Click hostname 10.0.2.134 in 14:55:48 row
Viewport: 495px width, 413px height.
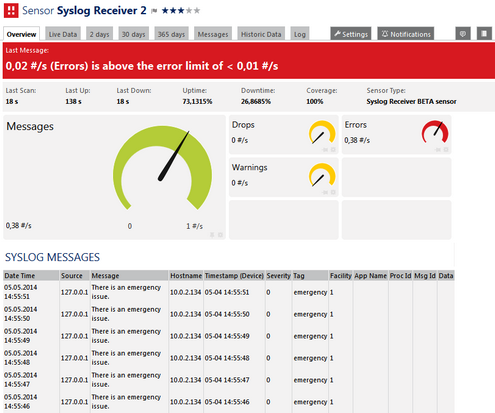pyautogui.click(x=186, y=358)
